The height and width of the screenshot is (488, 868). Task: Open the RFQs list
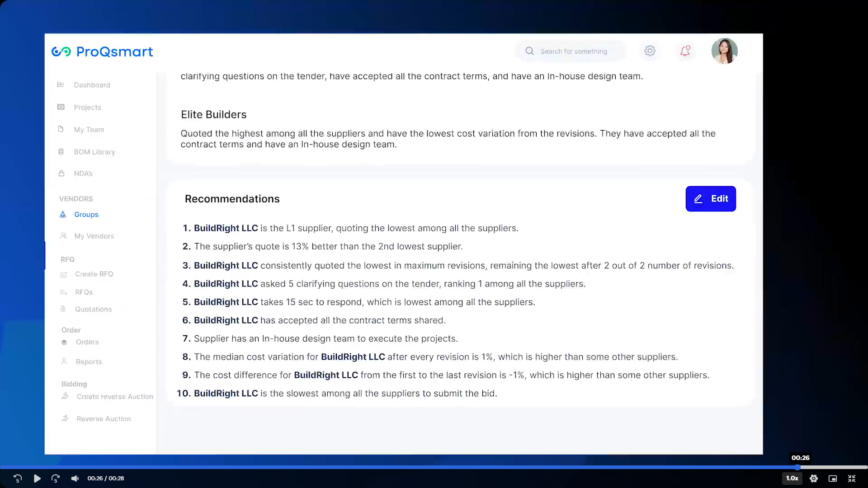coord(84,292)
